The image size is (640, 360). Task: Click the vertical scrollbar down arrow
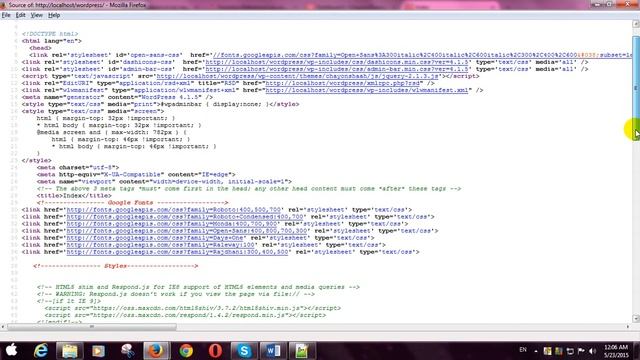point(636,318)
